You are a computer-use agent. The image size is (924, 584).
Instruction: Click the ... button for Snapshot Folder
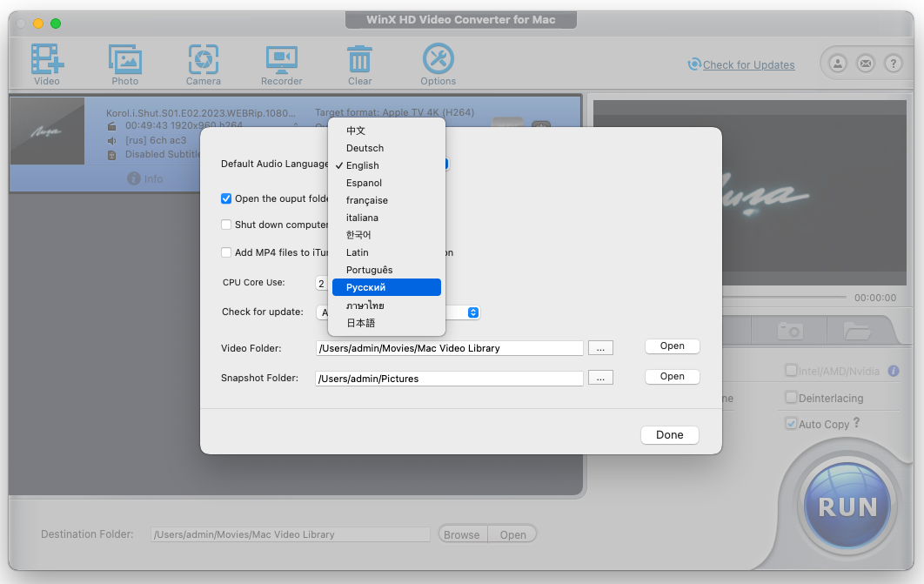599,378
